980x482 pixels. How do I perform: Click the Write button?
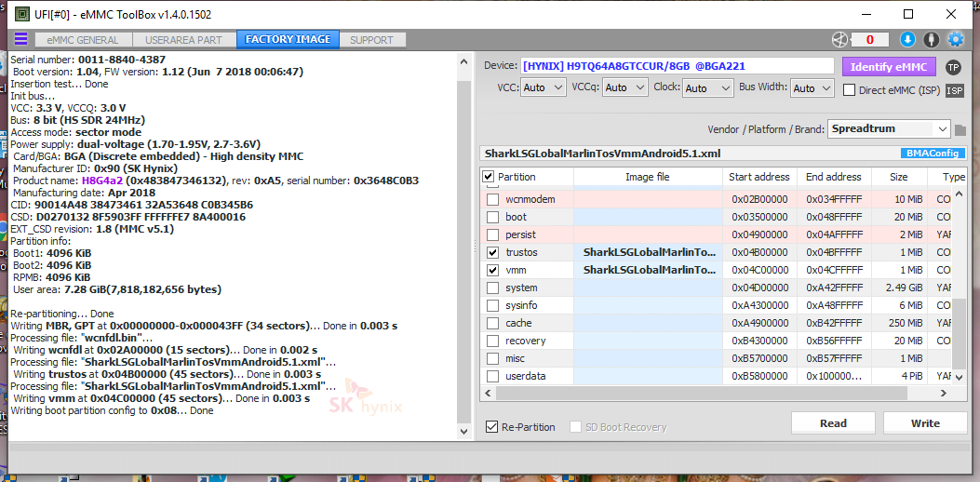point(924,423)
